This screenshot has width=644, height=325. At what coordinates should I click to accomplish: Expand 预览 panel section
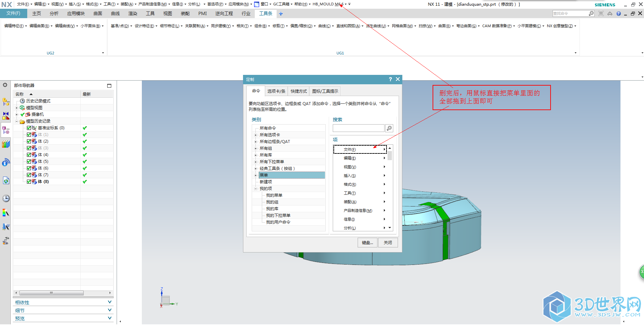[110, 318]
